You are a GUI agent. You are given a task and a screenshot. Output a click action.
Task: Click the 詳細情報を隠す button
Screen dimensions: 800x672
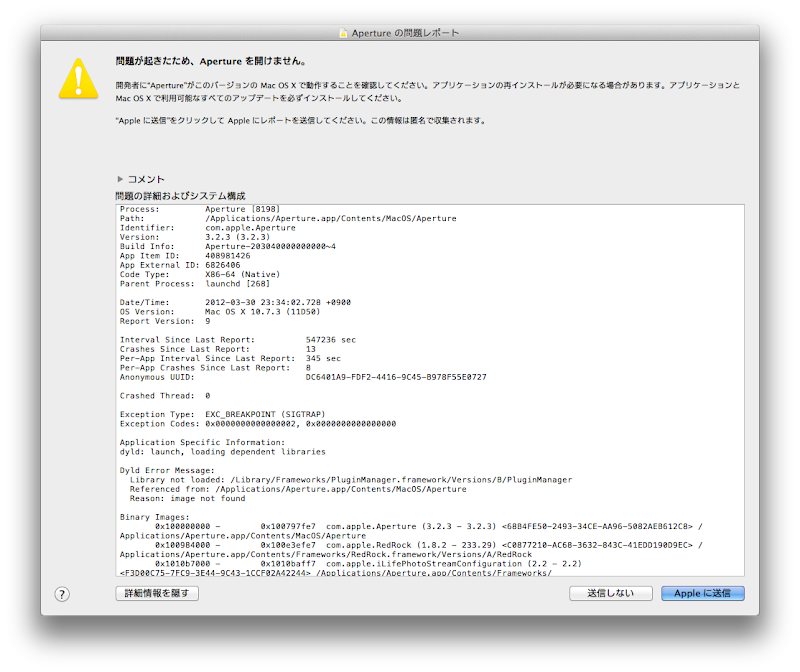[x=157, y=593]
